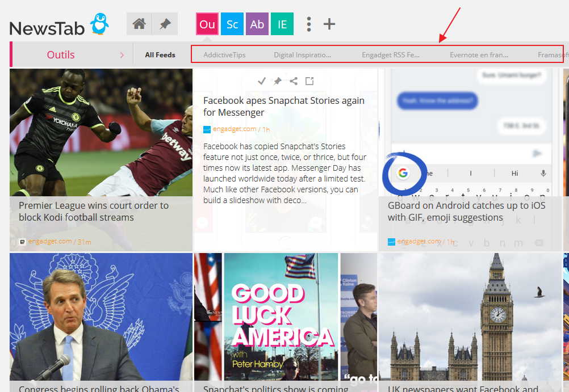The height and width of the screenshot is (392, 569).
Task: Open the three-dot more options menu
Action: coord(309,24)
